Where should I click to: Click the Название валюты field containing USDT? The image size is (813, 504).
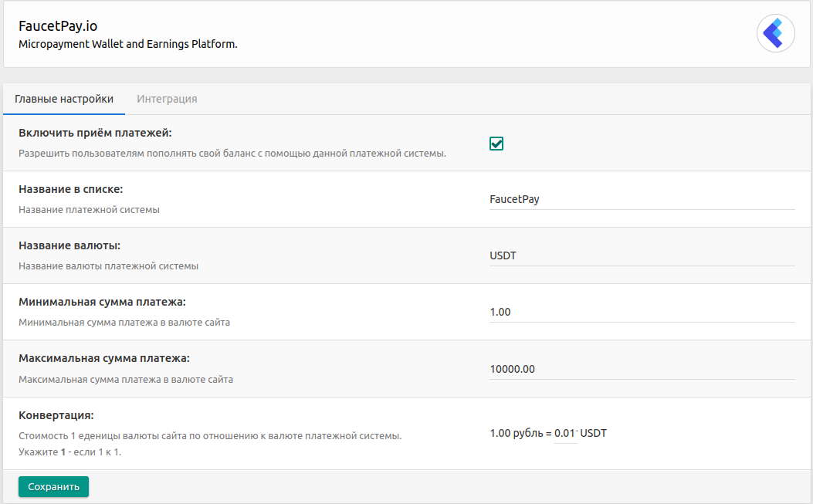tap(641, 255)
